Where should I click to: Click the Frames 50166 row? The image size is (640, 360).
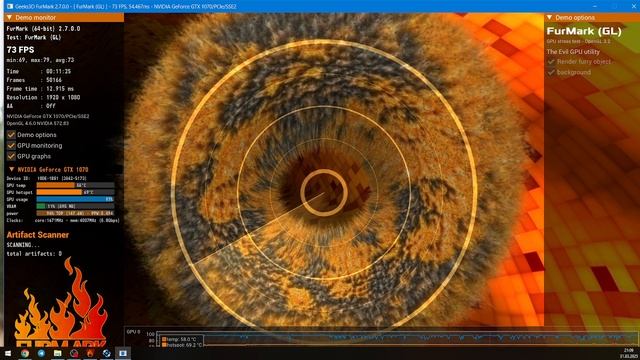pyautogui.click(x=34, y=80)
